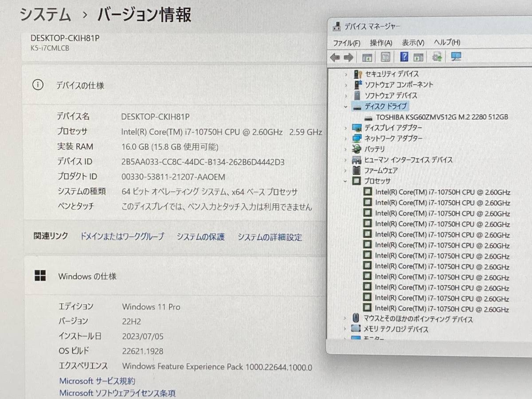Open the Microsoft ソフトウェアライセンス条項 link
The height and width of the screenshot is (399, 532).
[x=117, y=393]
